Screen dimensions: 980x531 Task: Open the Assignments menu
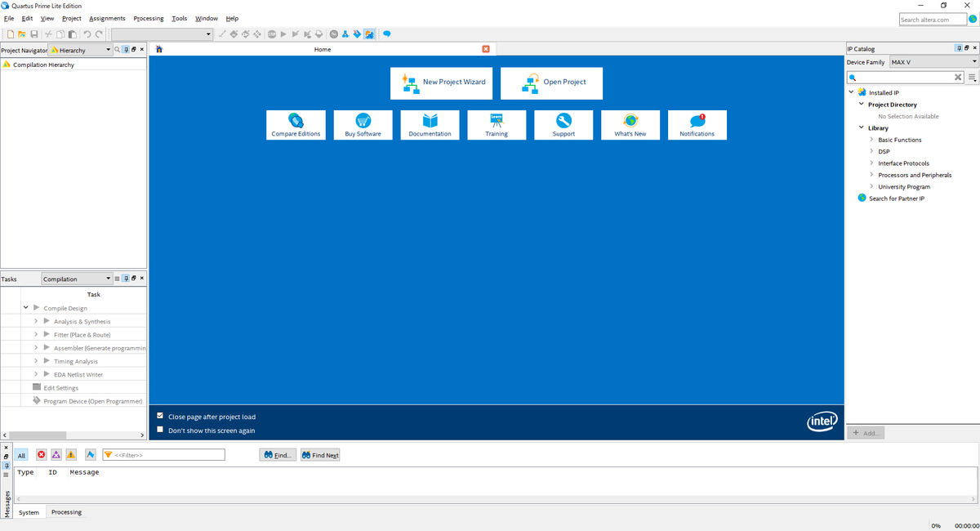click(107, 18)
